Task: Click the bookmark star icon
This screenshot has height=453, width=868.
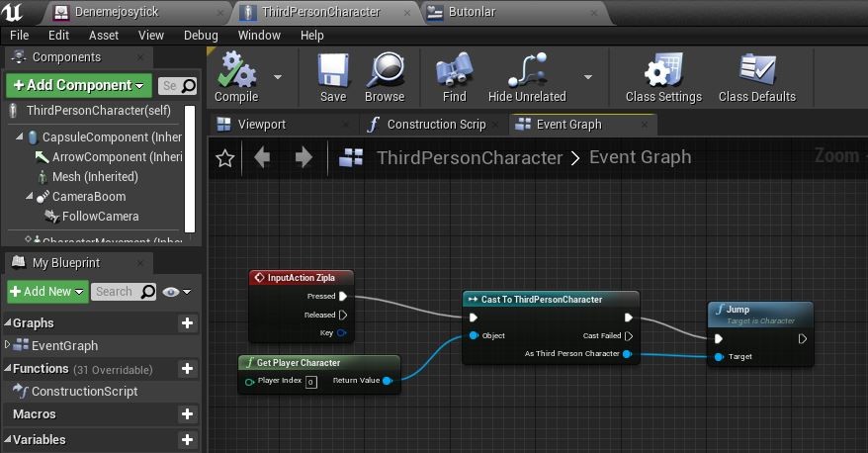Action: coord(224,158)
